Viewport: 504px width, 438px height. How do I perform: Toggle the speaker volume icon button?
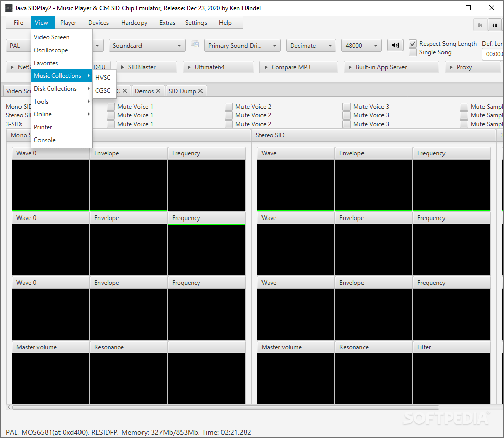pyautogui.click(x=395, y=45)
